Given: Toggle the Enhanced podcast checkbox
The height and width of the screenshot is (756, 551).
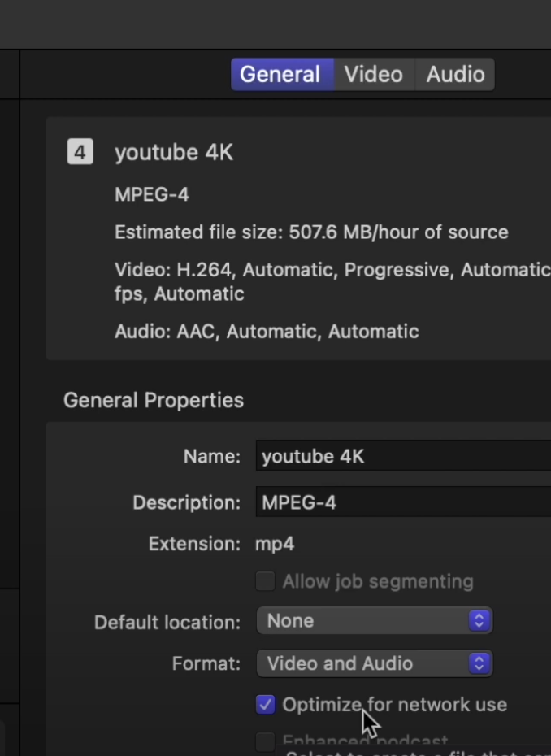Looking at the screenshot, I should 265,741.
